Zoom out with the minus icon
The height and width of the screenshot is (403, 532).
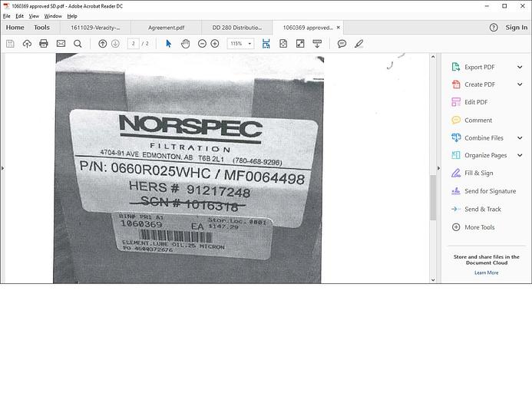click(202, 44)
